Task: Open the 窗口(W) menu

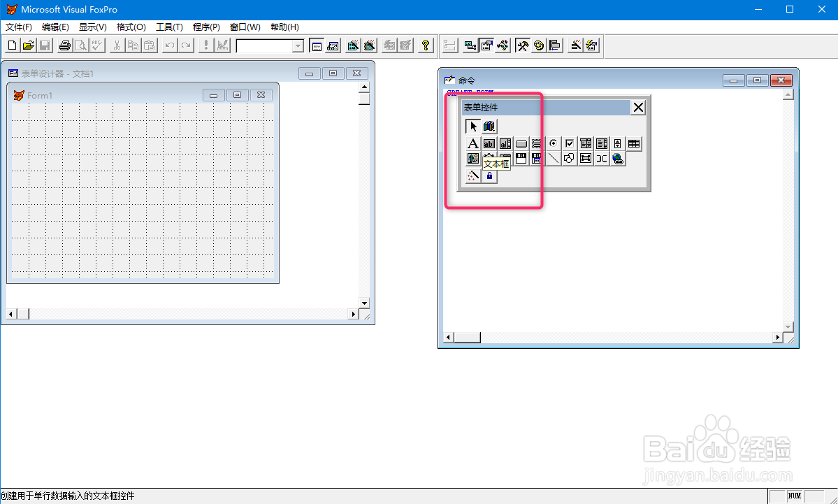Action: [x=245, y=27]
